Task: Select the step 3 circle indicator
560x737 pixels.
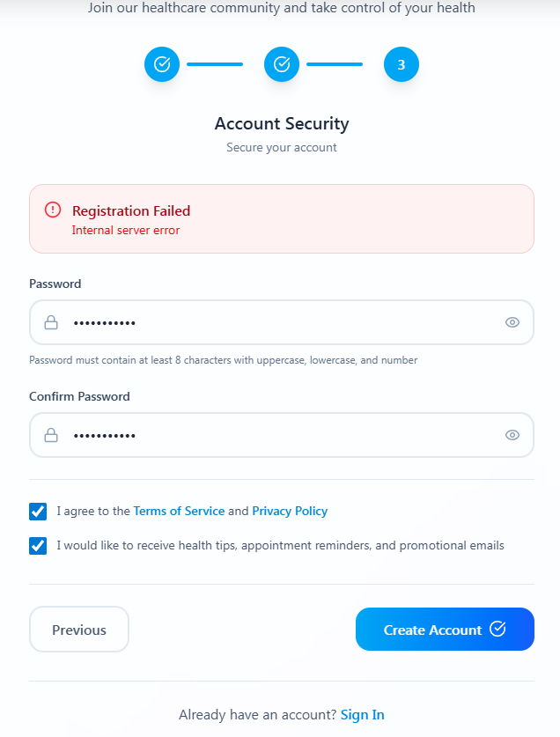Action: tap(402, 64)
